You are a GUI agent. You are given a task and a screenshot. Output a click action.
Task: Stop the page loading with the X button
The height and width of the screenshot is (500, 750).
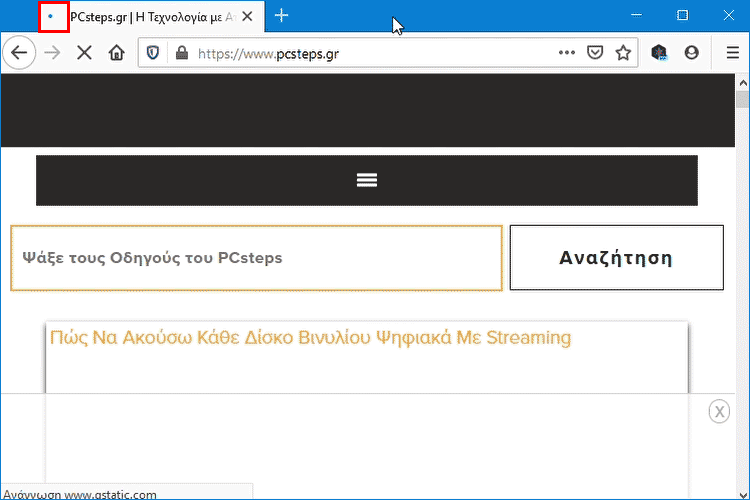tap(84, 53)
